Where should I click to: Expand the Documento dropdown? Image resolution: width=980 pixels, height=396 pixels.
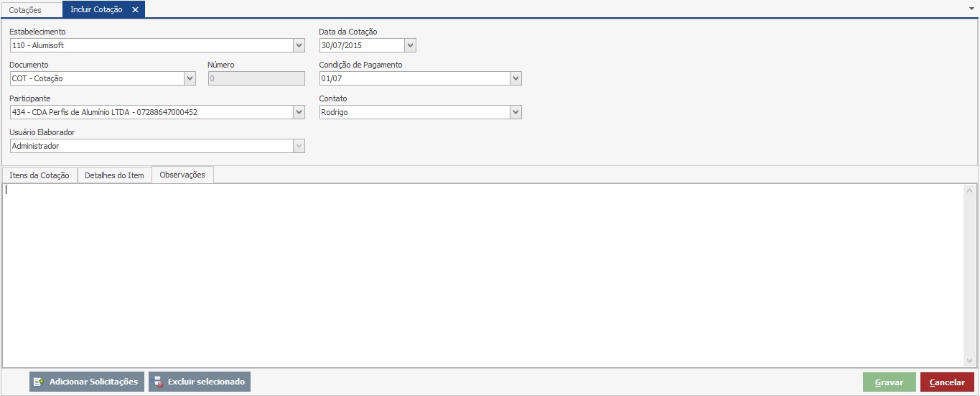pos(190,78)
